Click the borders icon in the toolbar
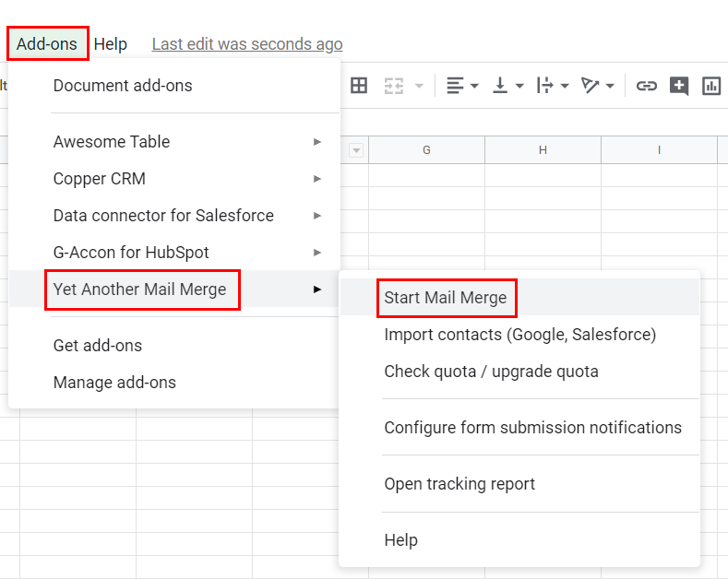 359,86
